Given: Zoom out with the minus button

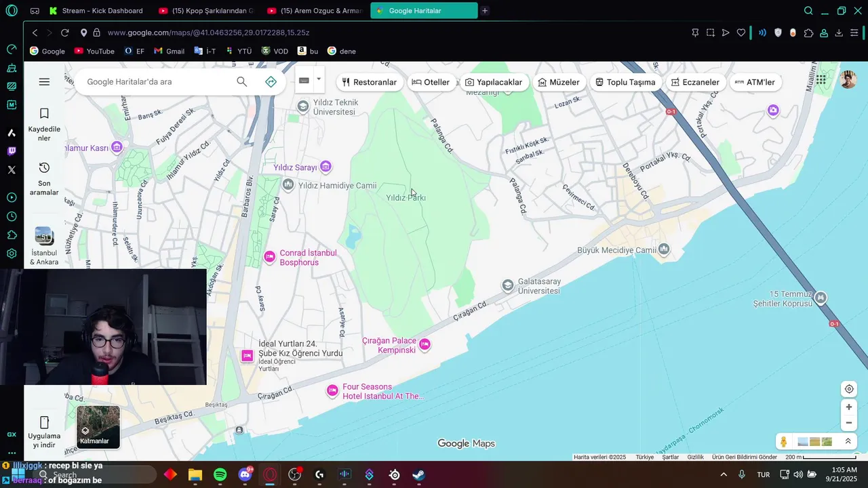Looking at the screenshot, I should (848, 423).
